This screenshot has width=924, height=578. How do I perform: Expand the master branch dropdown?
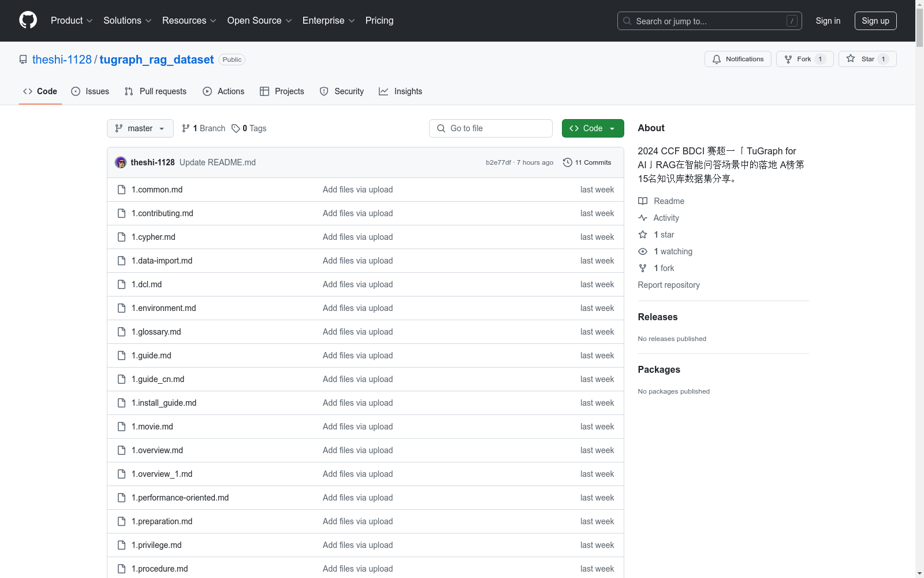tap(140, 128)
